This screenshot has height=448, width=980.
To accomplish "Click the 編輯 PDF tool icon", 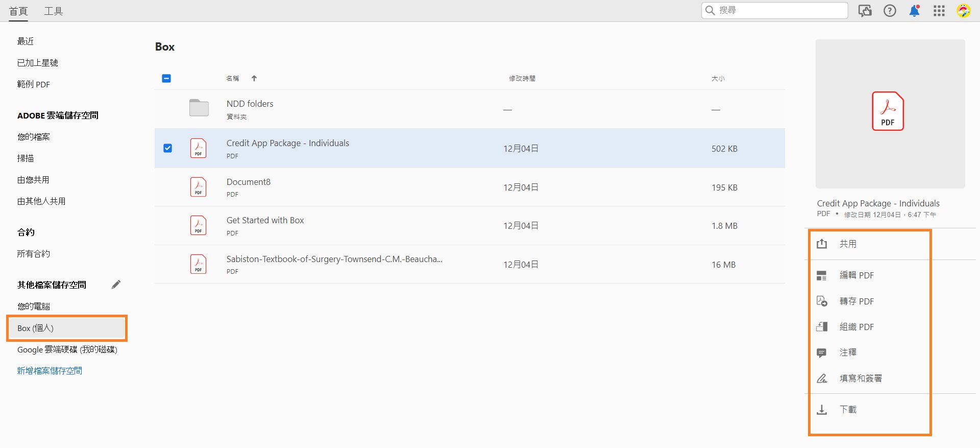I will pyautogui.click(x=822, y=275).
